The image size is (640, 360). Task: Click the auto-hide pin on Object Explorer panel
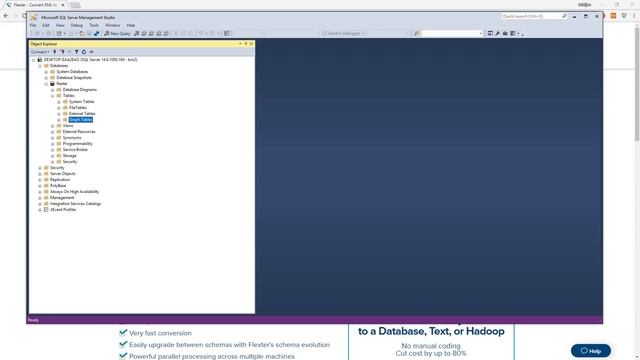246,44
